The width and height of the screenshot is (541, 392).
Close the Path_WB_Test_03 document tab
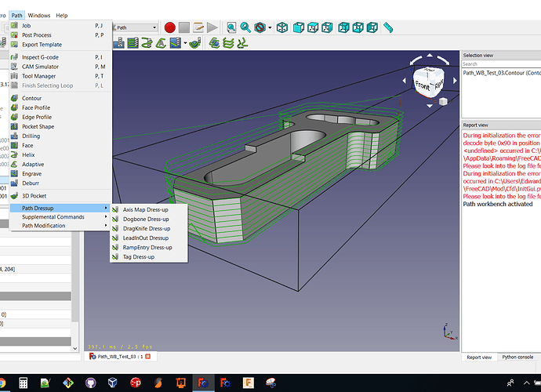pyautogui.click(x=148, y=357)
